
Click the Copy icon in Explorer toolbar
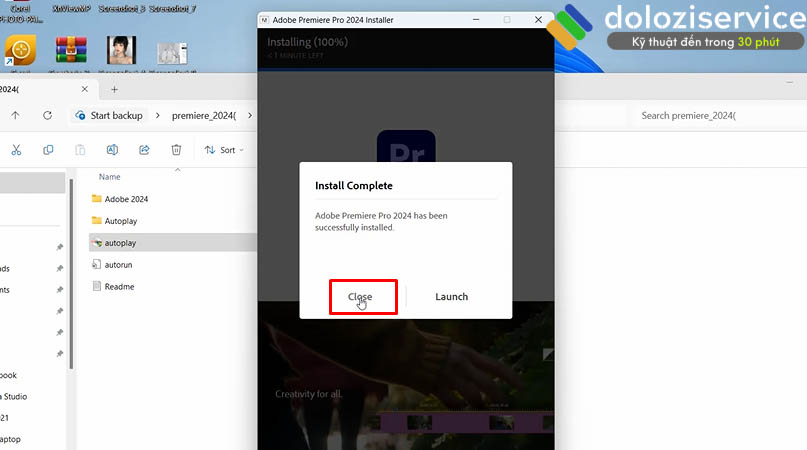click(x=48, y=150)
